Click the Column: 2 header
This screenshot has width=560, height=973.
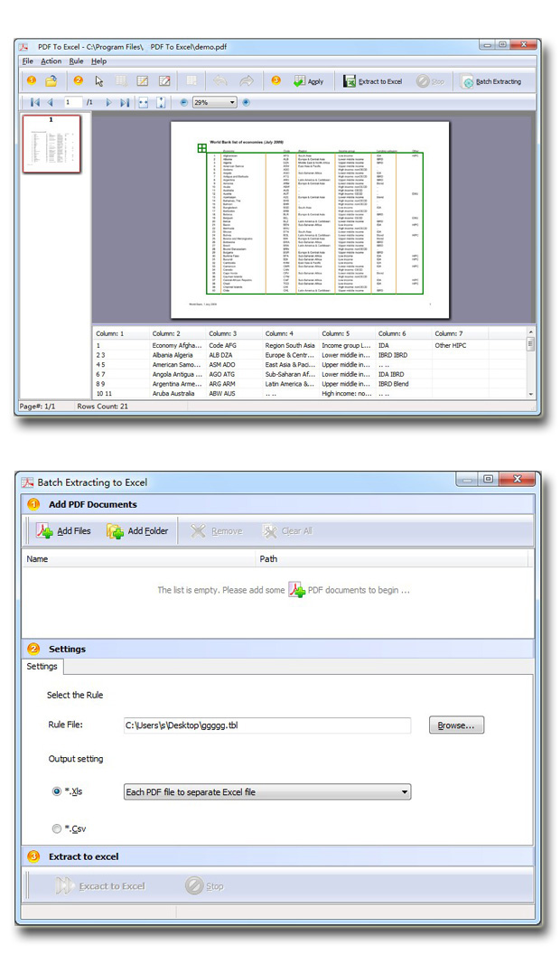[177, 333]
